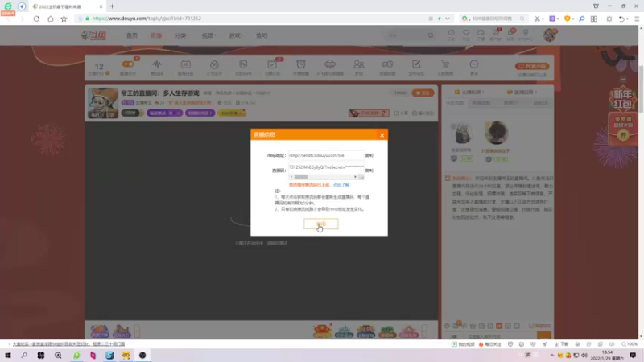This screenshot has height=362, width=644.
Task: Copy the rtmp address in the dialog
Action: [x=369, y=155]
